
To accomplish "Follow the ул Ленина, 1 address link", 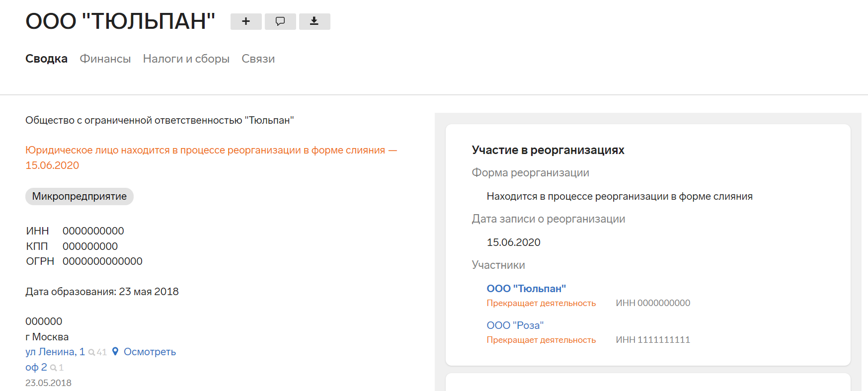I will (55, 352).
